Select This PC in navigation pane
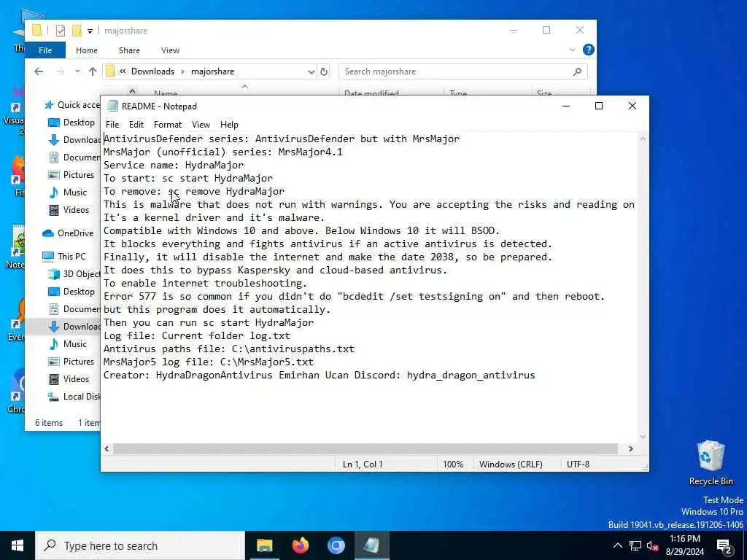747x560 pixels. (x=64, y=256)
